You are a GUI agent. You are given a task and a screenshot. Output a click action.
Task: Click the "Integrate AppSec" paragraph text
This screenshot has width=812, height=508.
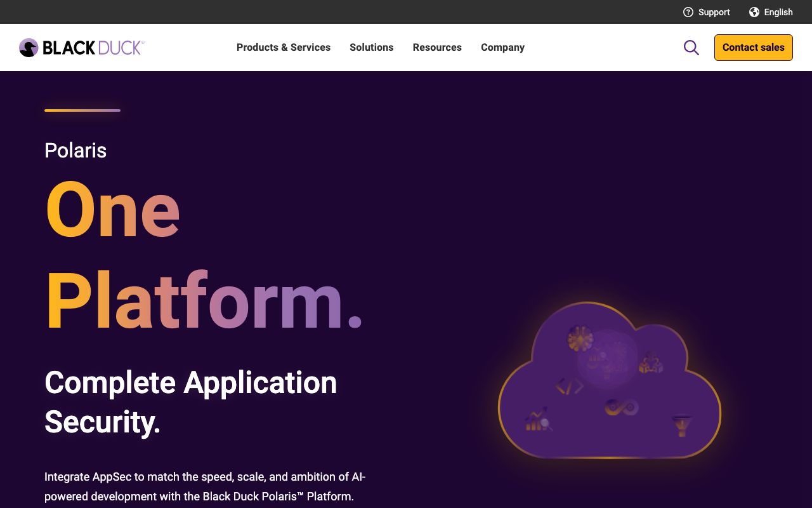[x=205, y=486]
